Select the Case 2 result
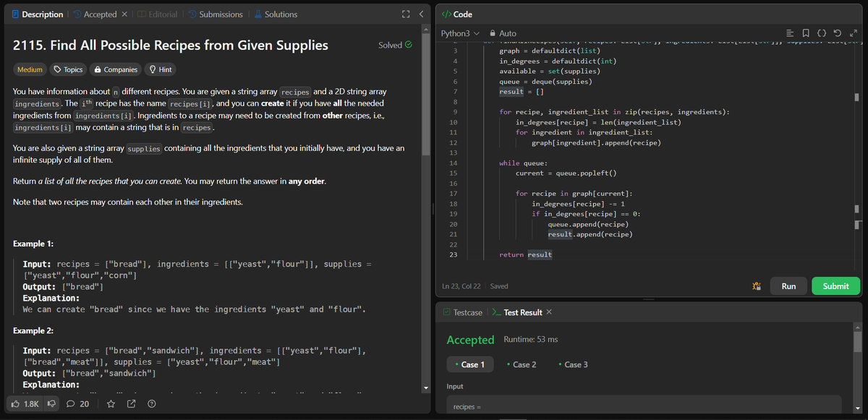The height and width of the screenshot is (420, 868). click(x=522, y=364)
